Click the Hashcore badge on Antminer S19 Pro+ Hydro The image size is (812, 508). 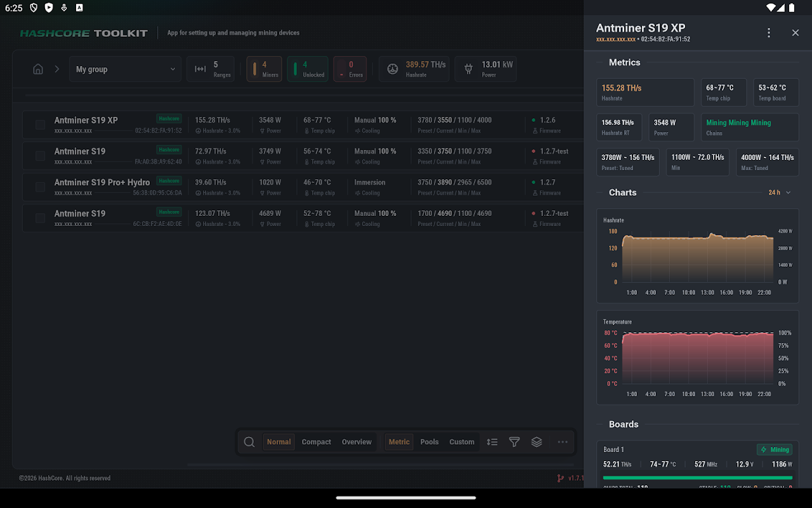point(169,181)
